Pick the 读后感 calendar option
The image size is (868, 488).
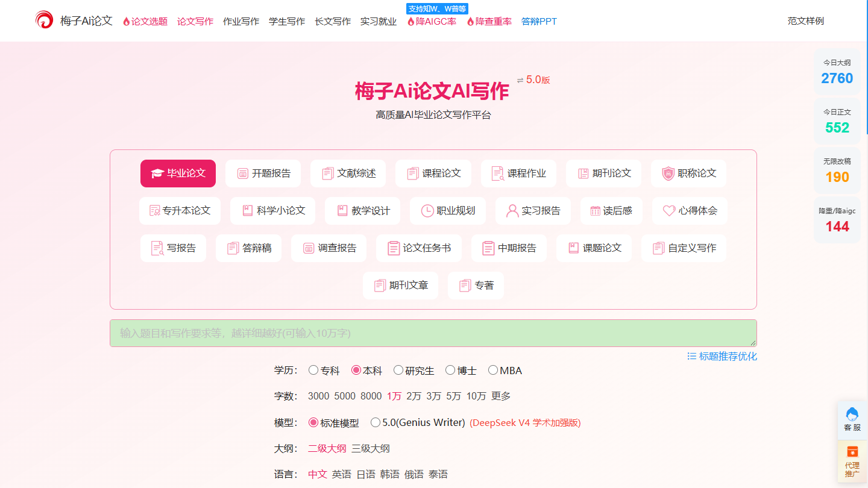click(611, 211)
